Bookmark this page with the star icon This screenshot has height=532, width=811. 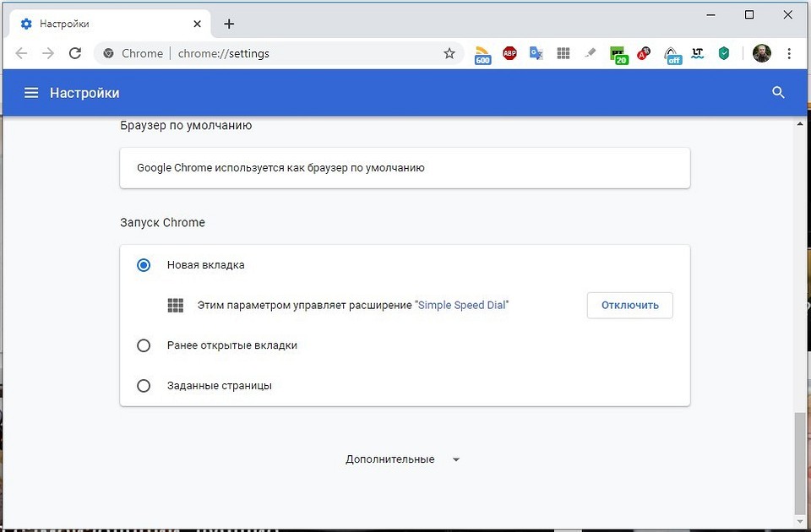(x=449, y=53)
